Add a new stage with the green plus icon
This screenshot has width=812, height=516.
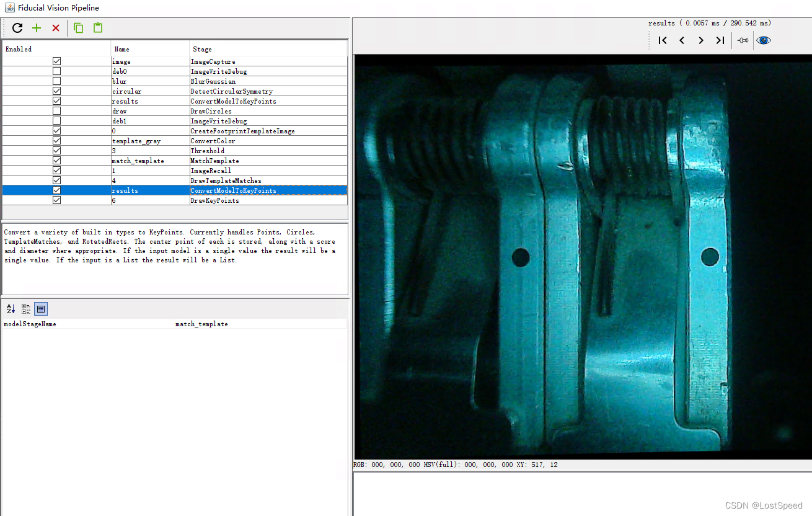37,28
